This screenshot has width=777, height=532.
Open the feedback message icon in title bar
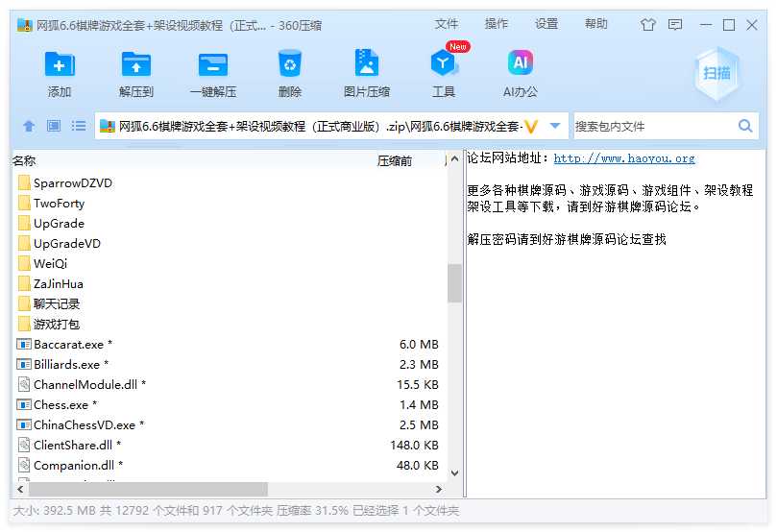coord(675,24)
